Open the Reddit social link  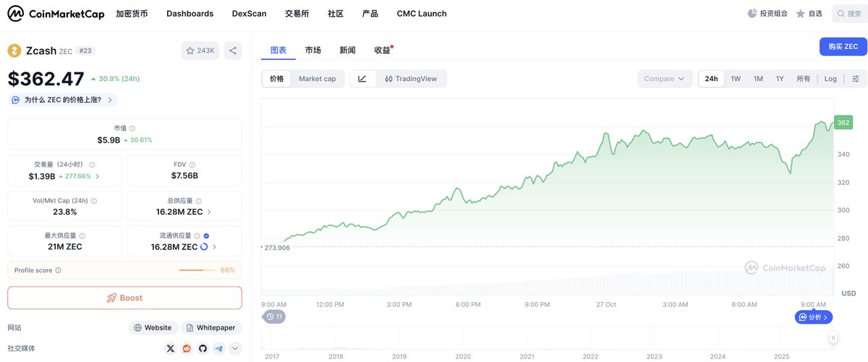coord(187,348)
